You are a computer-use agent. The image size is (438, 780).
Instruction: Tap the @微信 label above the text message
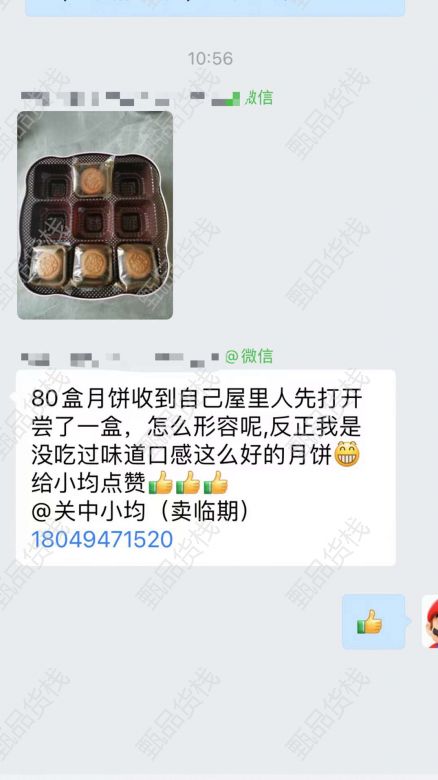[x=249, y=356]
